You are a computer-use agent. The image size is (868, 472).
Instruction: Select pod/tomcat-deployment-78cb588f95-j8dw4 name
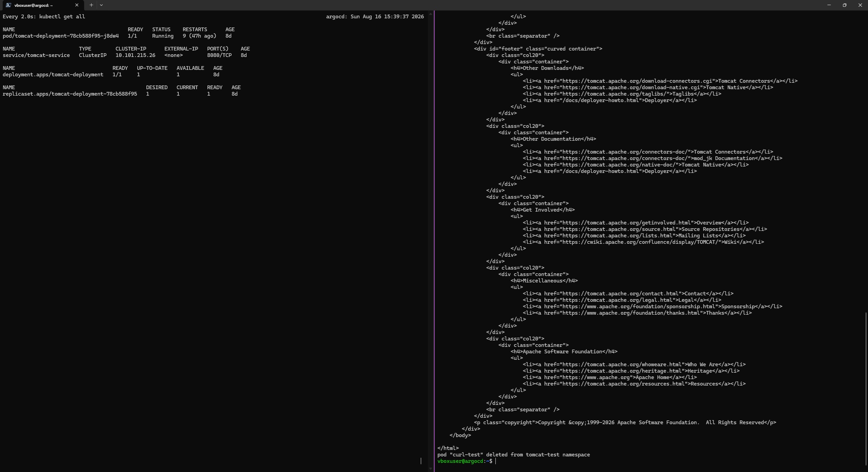[x=61, y=36]
